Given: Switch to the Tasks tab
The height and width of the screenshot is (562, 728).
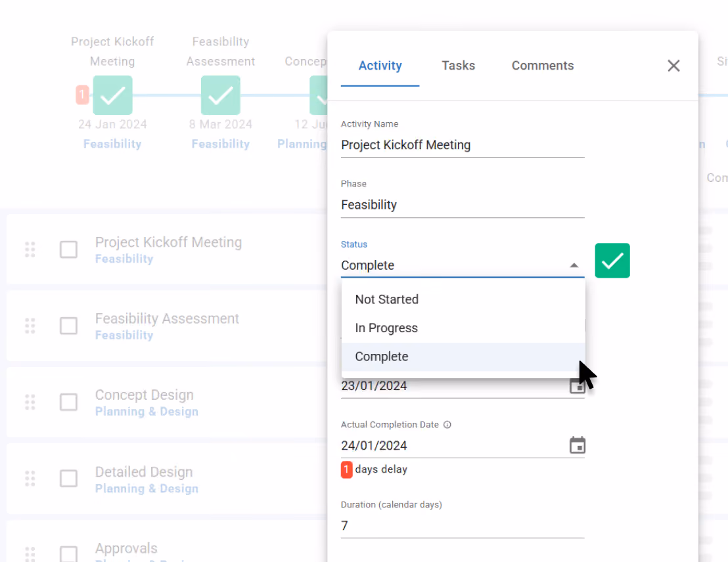Looking at the screenshot, I should [458, 66].
